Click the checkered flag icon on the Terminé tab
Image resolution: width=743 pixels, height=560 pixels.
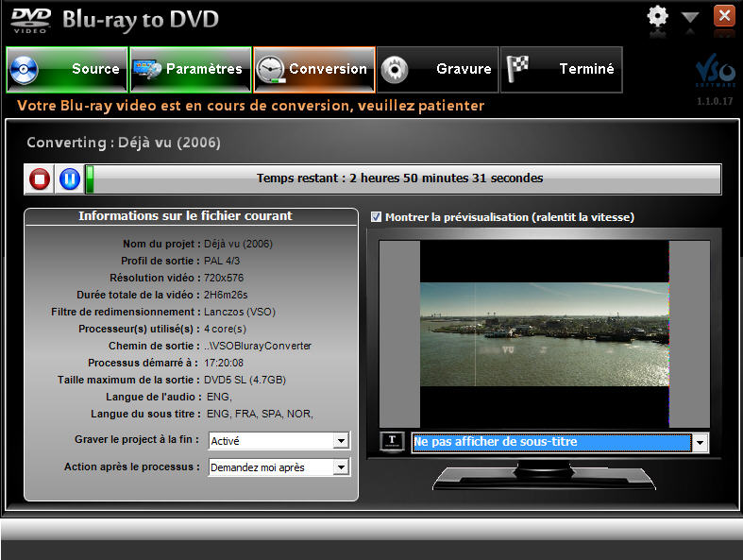[517, 69]
